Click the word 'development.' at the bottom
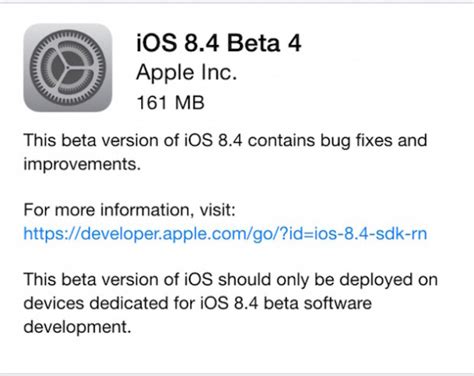 point(77,327)
